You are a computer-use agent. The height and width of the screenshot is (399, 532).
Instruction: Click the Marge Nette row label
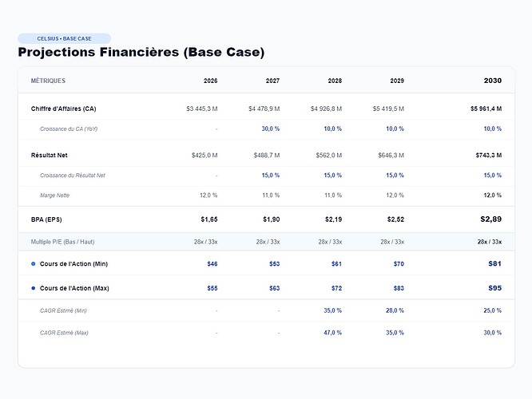click(54, 196)
